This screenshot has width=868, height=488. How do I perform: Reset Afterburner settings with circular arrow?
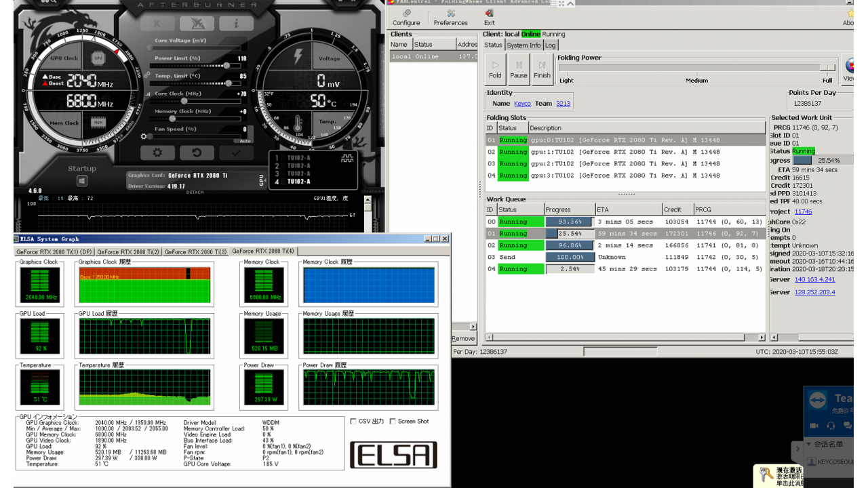197,153
